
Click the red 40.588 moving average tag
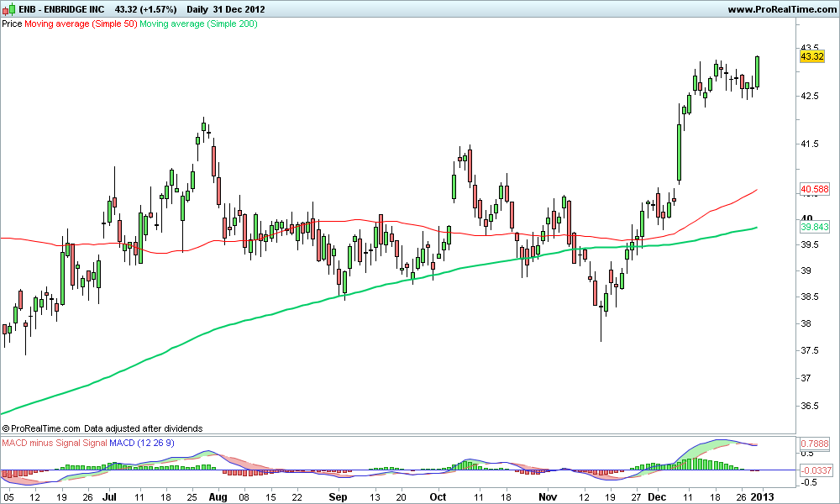pyautogui.click(x=814, y=189)
